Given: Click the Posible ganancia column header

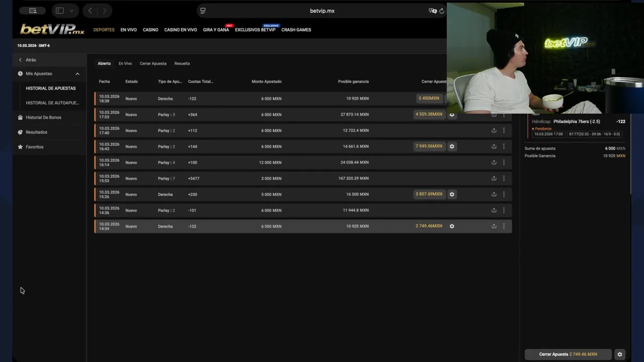Looking at the screenshot, I should click(353, 81).
